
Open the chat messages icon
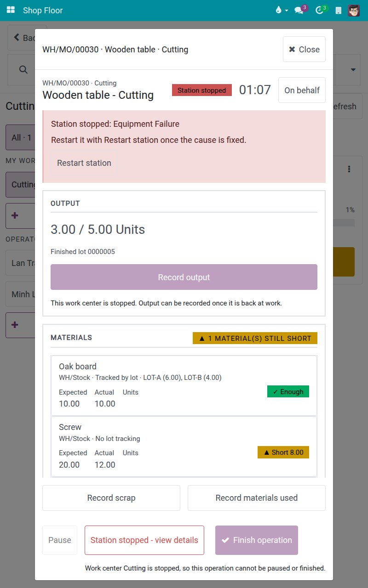(x=299, y=10)
